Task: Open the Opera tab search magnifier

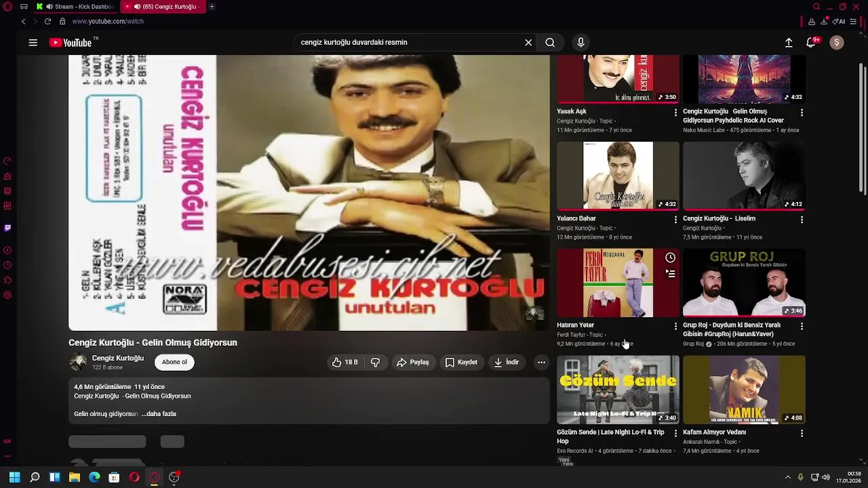Action: 816,7
